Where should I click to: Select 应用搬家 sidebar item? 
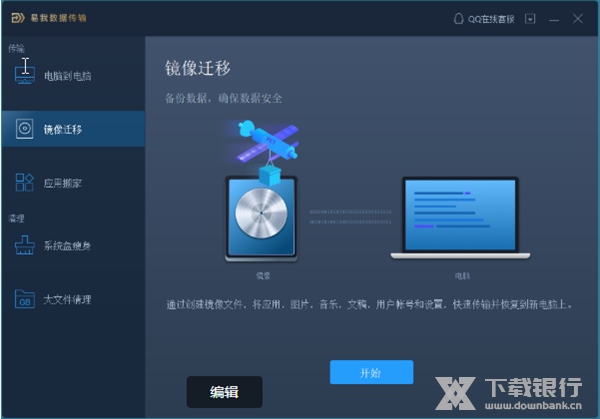[73, 183]
